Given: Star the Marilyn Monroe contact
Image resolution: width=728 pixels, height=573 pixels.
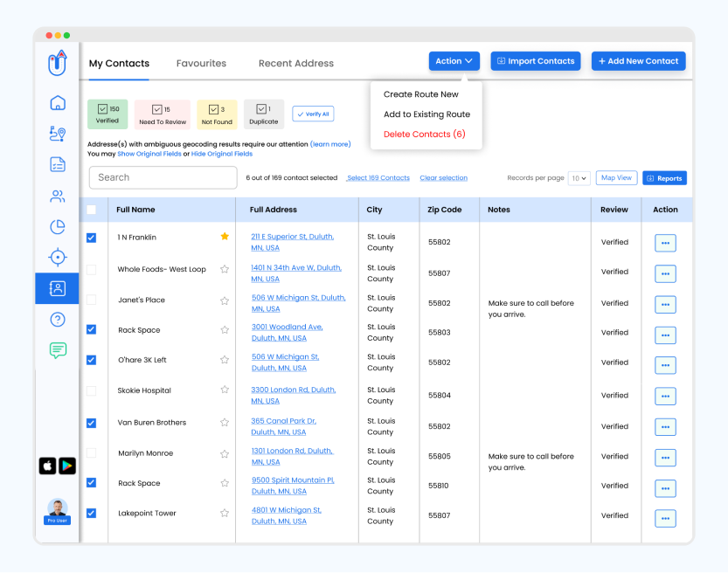Looking at the screenshot, I should [225, 454].
